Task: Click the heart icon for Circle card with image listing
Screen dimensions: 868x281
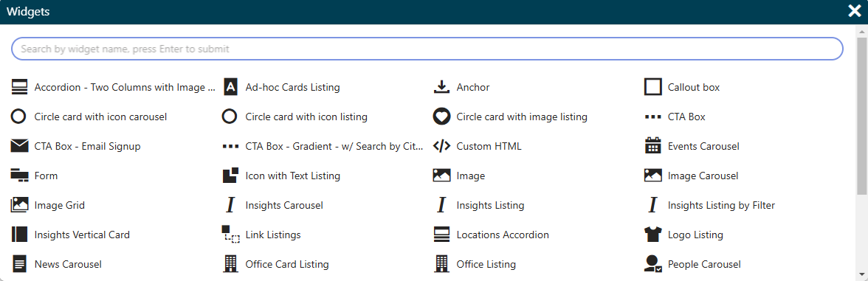Action: pyautogui.click(x=441, y=117)
